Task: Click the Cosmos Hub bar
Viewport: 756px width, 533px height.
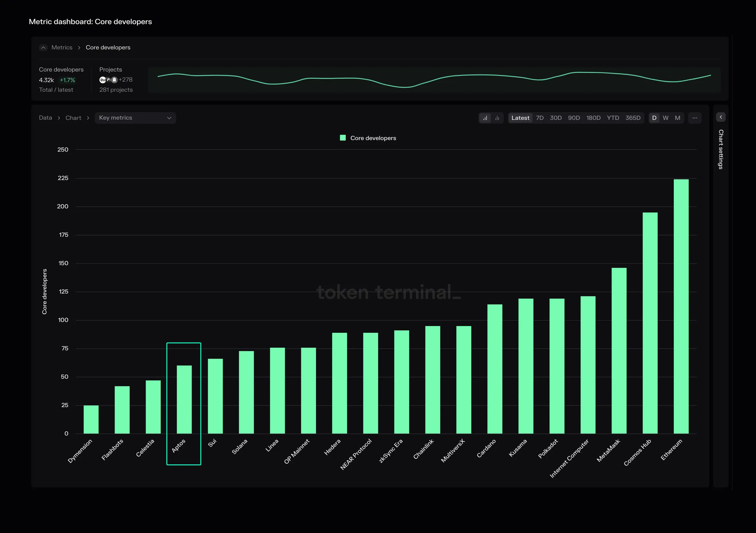Action: pos(650,323)
